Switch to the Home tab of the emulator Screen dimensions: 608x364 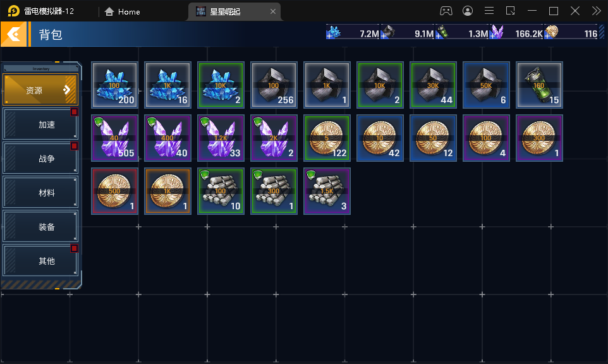[123, 11]
